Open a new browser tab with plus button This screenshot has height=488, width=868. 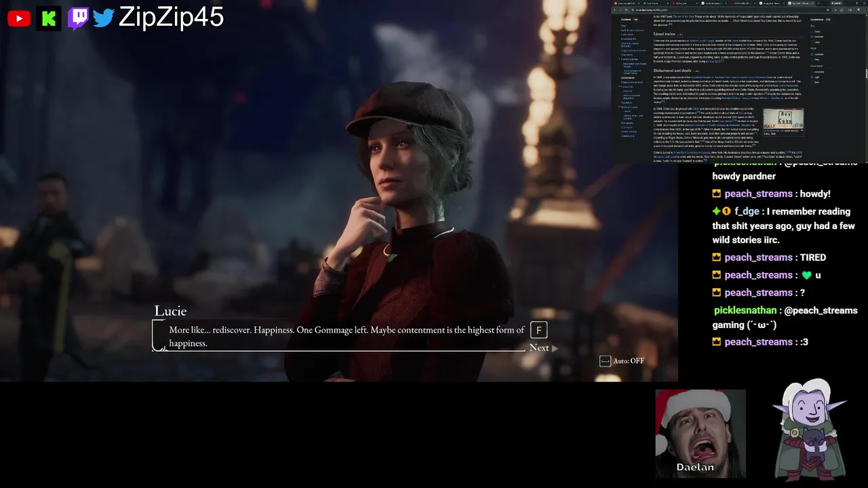[818, 3]
